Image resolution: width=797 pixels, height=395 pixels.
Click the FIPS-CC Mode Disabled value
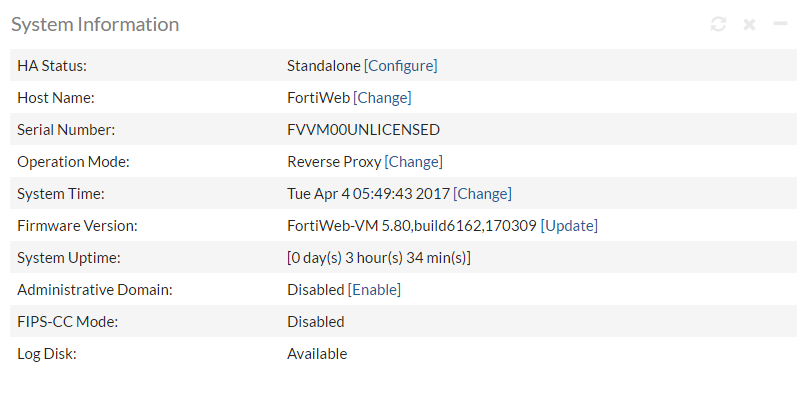coord(316,322)
